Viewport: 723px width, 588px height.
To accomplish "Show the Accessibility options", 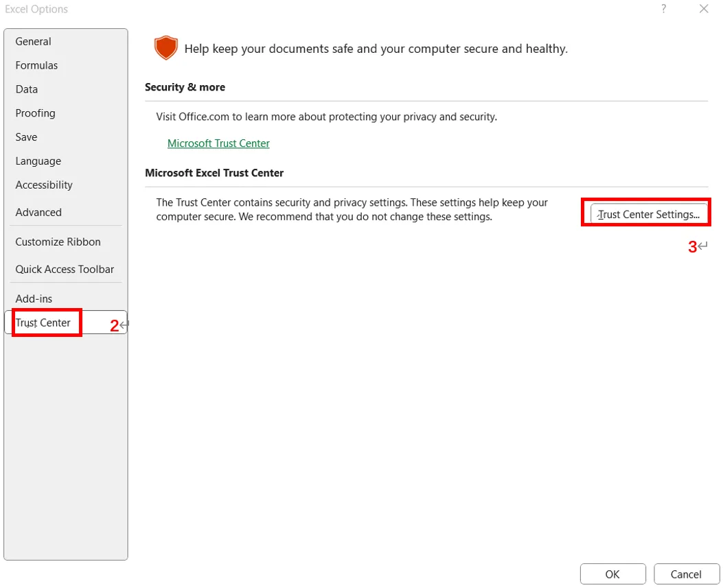I will coord(44,185).
